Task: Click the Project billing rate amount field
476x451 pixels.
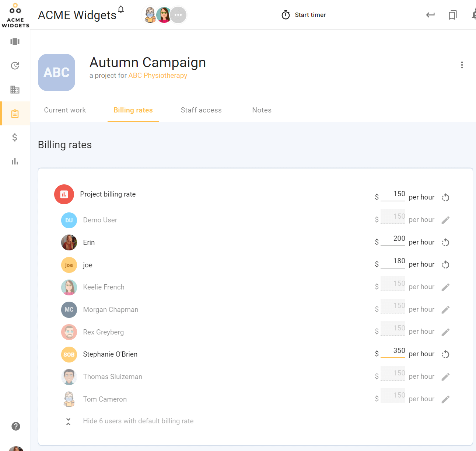Action: pyautogui.click(x=393, y=195)
